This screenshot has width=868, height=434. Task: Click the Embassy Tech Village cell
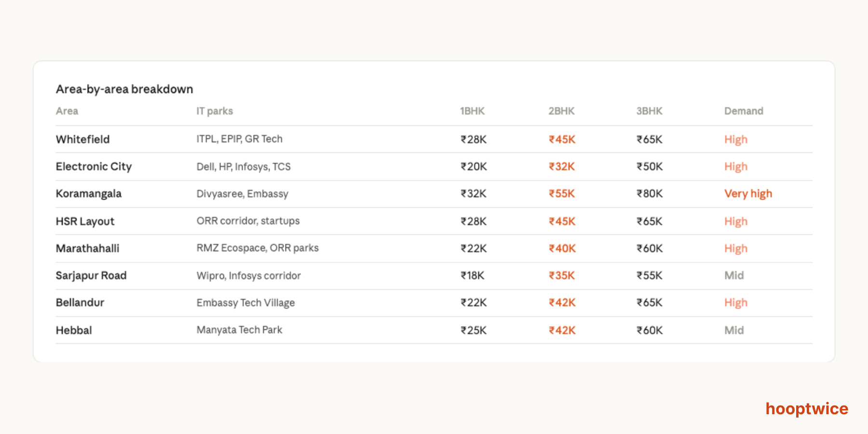pyautogui.click(x=245, y=303)
